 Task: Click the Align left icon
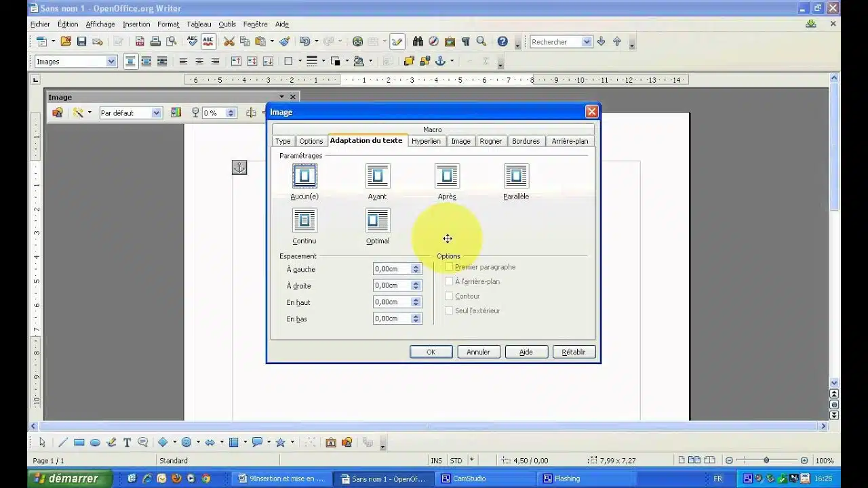pyautogui.click(x=183, y=61)
